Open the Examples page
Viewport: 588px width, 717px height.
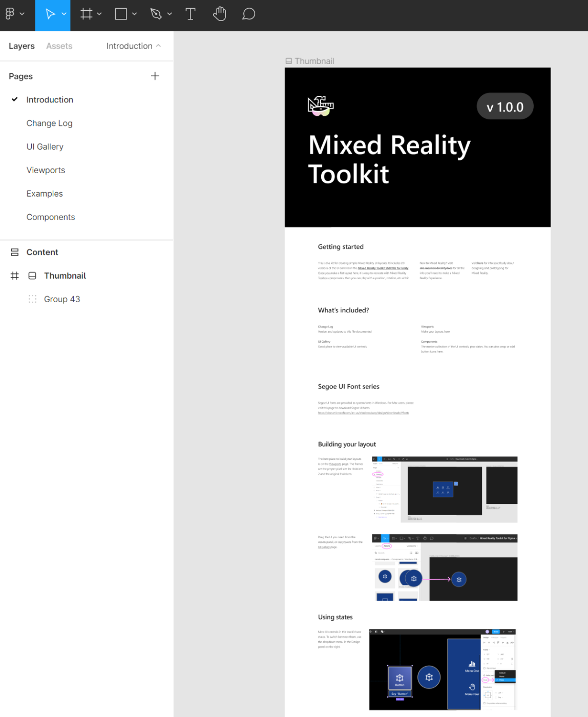[x=45, y=194]
